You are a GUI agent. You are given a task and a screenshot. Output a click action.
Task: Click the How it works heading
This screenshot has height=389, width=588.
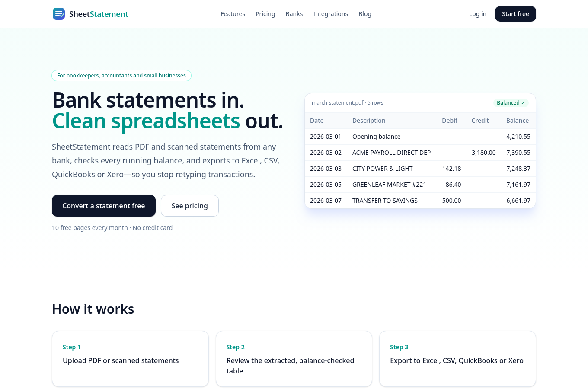[93, 309]
